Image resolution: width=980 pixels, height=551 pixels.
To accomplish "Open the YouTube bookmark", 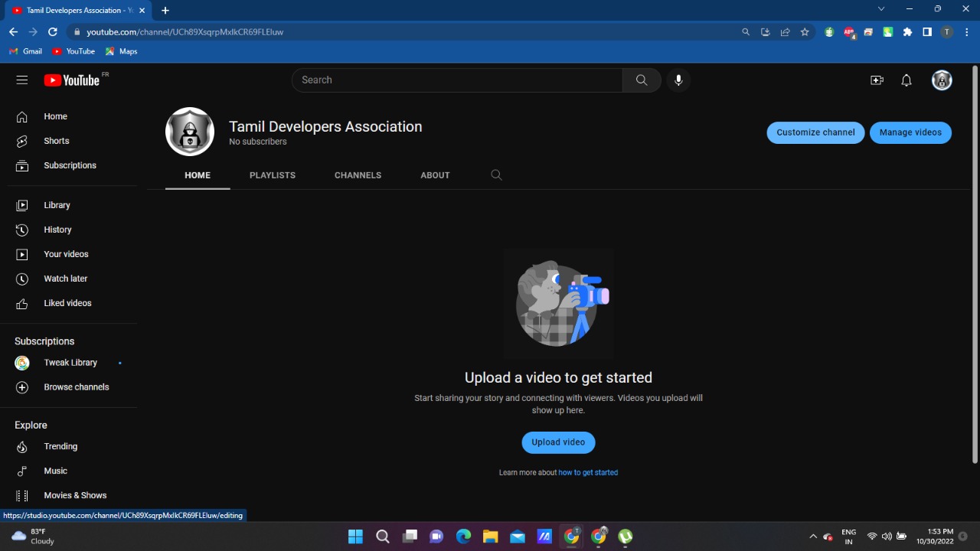I will pos(73,51).
